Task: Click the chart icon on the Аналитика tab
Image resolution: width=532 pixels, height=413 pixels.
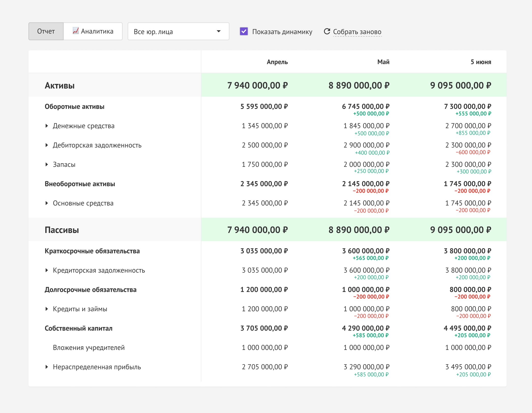Action: point(76,31)
